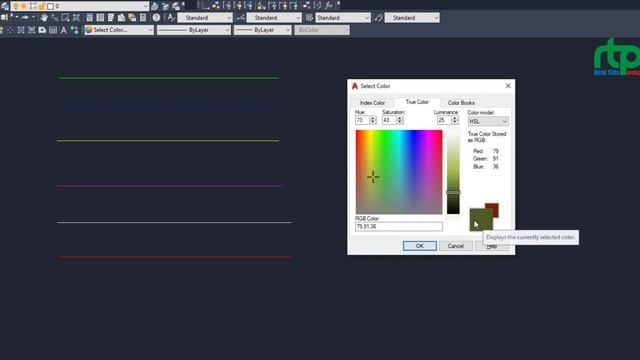
Task: Click the Help question mark icon
Action: tap(156, 18)
